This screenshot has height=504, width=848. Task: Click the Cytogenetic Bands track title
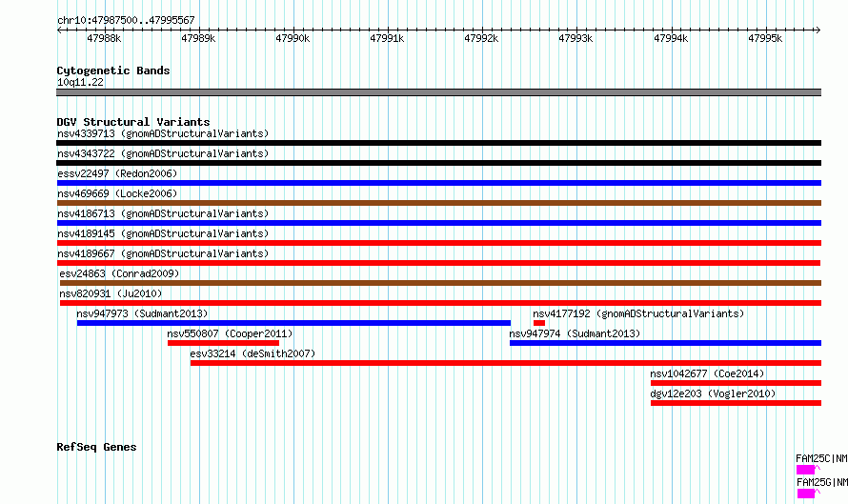click(113, 71)
